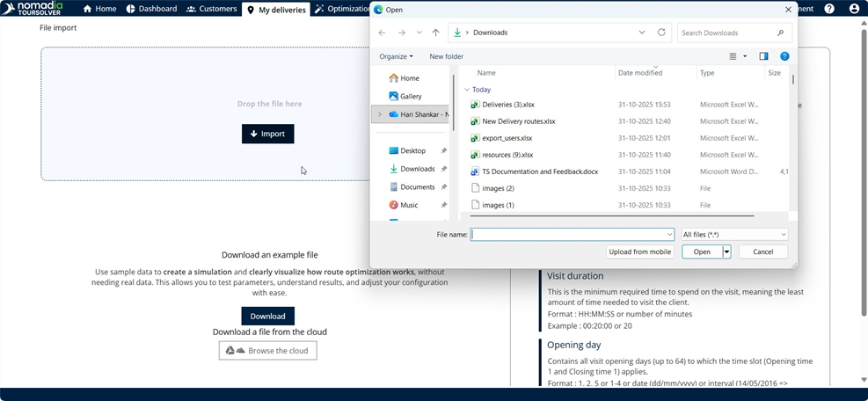Screen dimensions: 868x401
Task: Open the file dialog help icon
Action: click(x=784, y=56)
